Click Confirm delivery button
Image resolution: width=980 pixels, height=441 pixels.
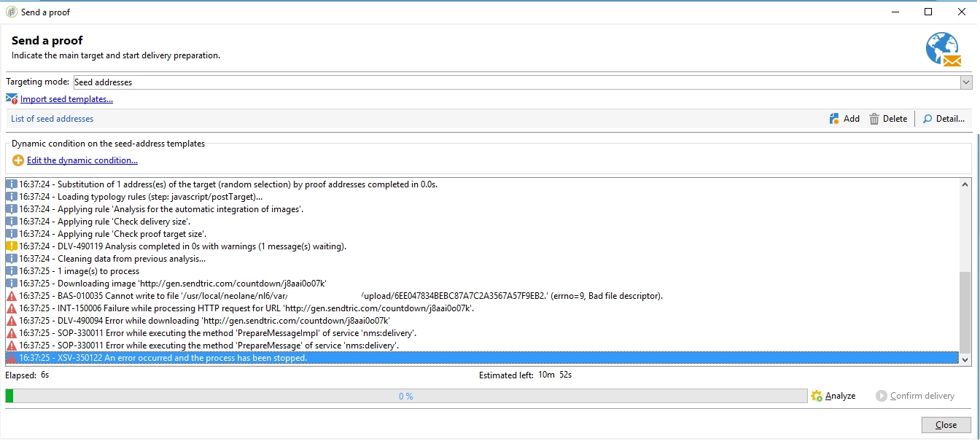pos(915,396)
